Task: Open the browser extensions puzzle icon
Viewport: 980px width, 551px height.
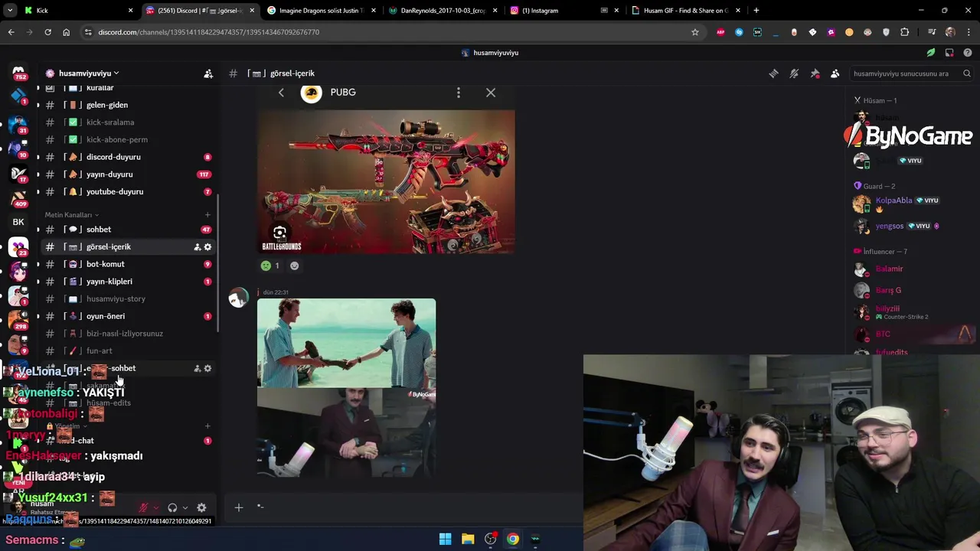Action: pos(905,32)
